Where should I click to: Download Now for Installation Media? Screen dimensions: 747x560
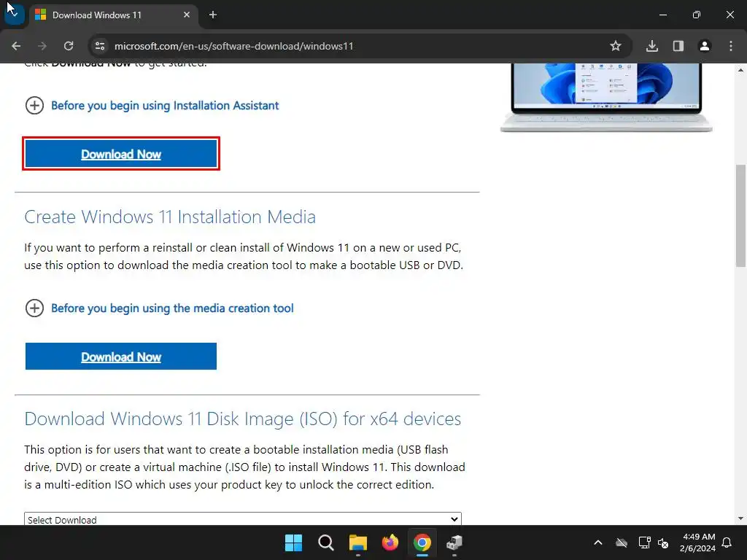[121, 356]
